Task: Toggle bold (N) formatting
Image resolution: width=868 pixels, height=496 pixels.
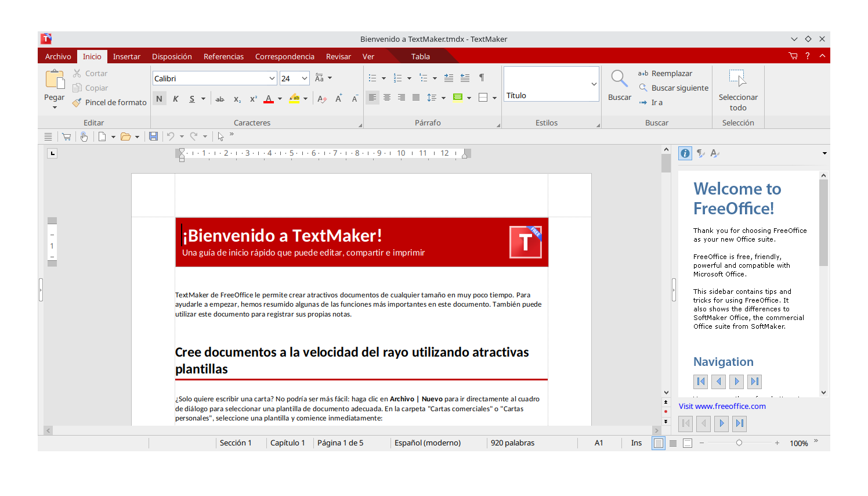Action: 159,99
